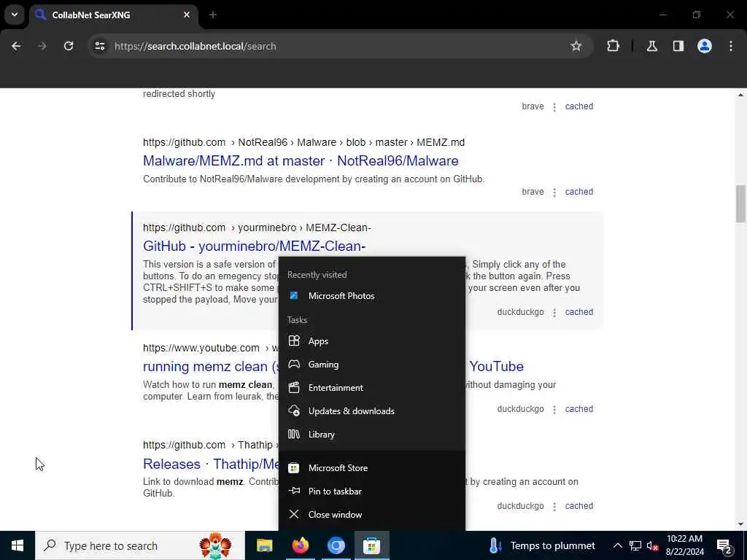Click the Type here to search box

(139, 545)
